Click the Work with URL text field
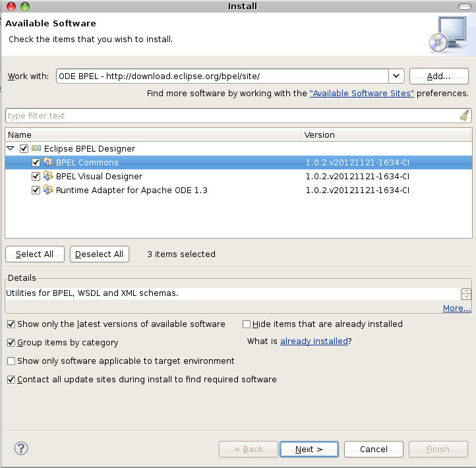This screenshot has width=476, height=468. [x=222, y=76]
